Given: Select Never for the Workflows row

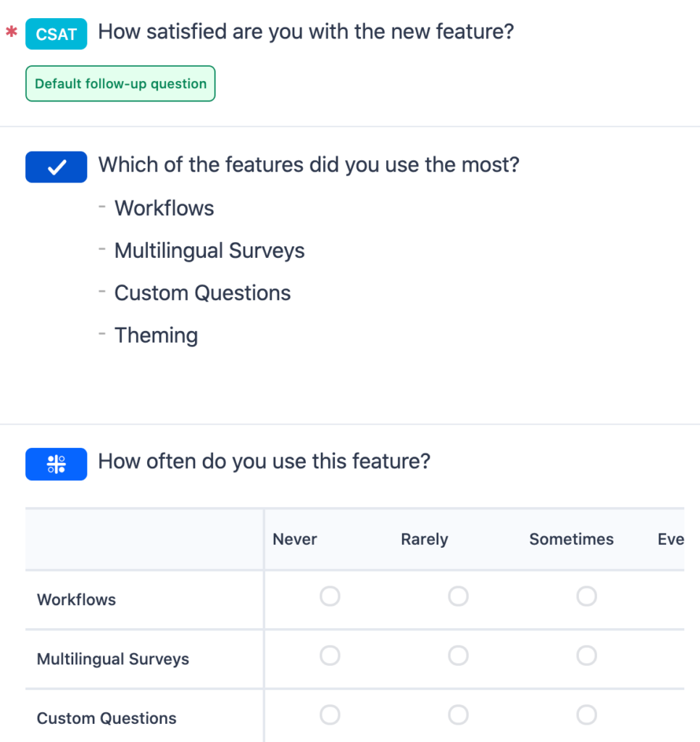Looking at the screenshot, I should pos(330,596).
